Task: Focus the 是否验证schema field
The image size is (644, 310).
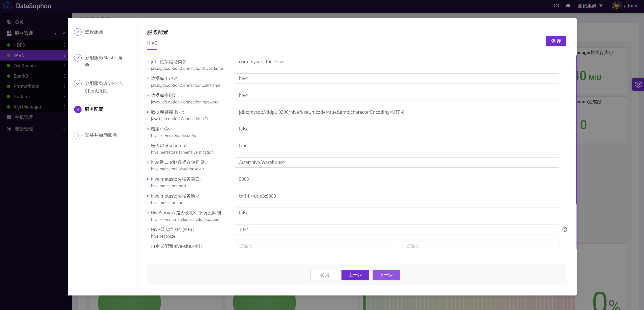Action: click(x=397, y=146)
